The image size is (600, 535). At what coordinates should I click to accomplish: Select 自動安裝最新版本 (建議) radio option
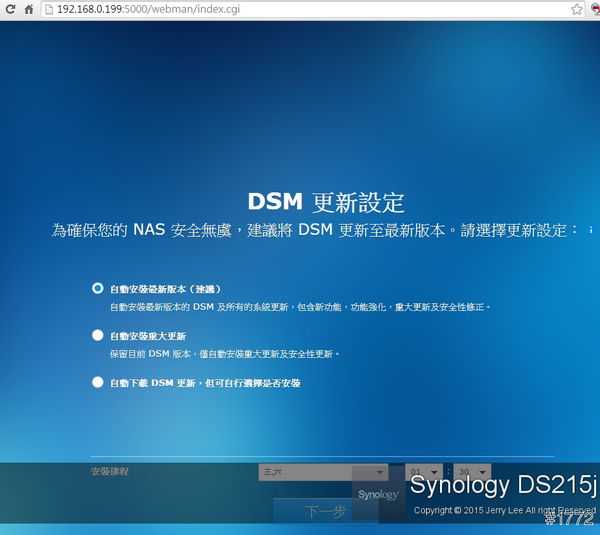pos(98,288)
